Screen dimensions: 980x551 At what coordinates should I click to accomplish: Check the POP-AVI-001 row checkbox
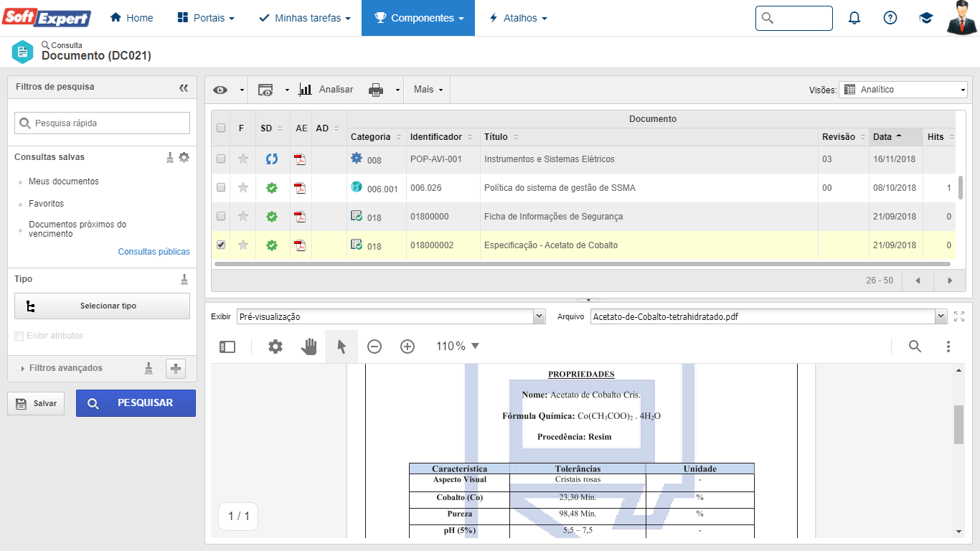tap(221, 159)
